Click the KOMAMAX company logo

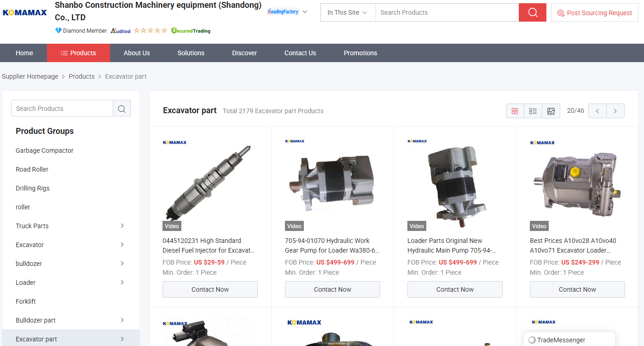tap(25, 12)
